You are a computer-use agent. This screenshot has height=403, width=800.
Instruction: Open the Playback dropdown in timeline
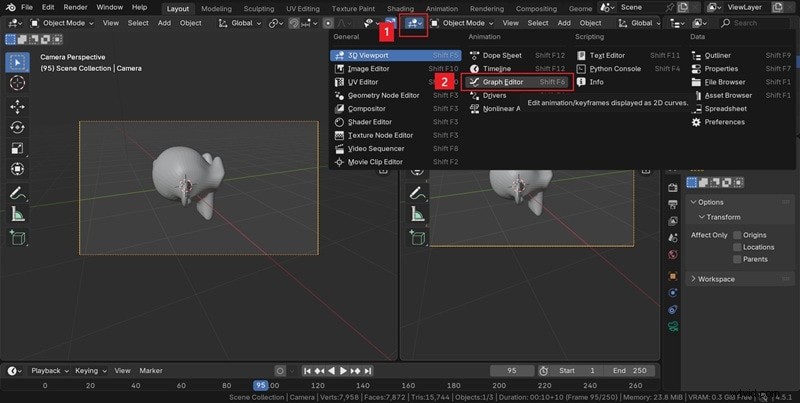point(49,371)
